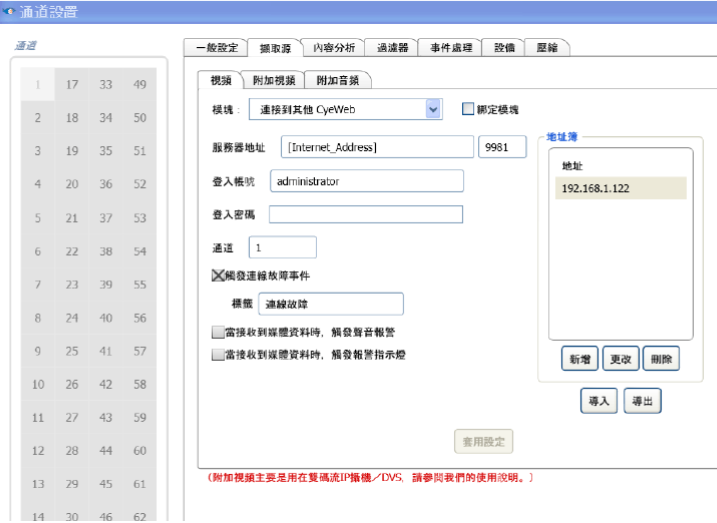This screenshot has width=717, height=523.
Task: Select channel 17 in channel grid
Action: tap(72, 85)
